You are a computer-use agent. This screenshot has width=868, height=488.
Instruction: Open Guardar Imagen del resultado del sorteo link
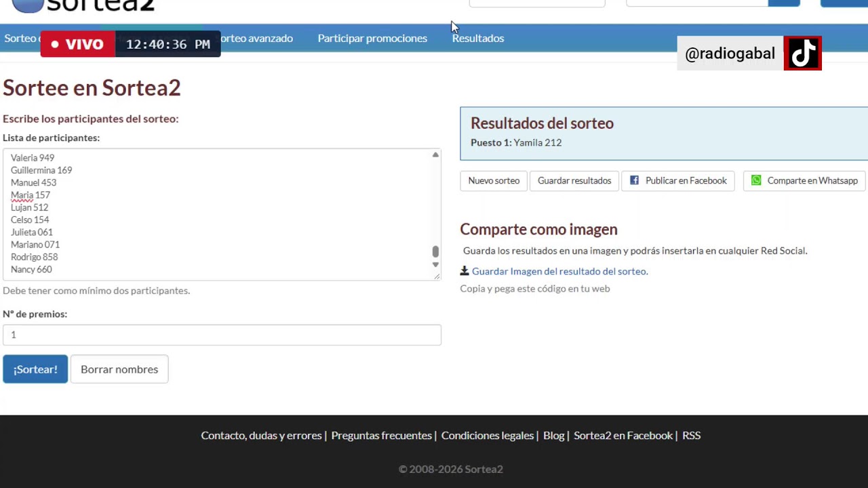point(559,271)
